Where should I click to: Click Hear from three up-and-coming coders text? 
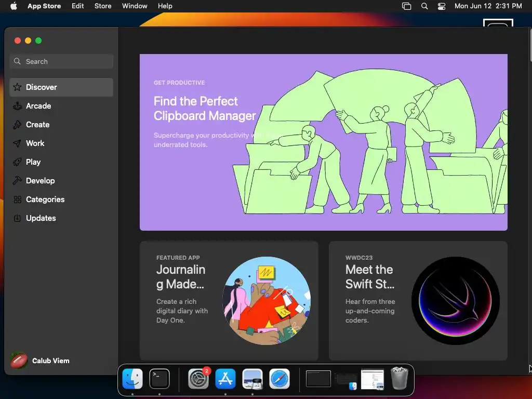click(x=370, y=311)
